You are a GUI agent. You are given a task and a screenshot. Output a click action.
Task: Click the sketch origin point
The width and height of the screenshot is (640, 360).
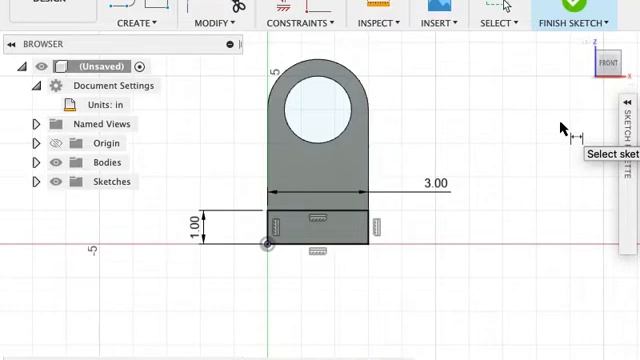point(267,244)
